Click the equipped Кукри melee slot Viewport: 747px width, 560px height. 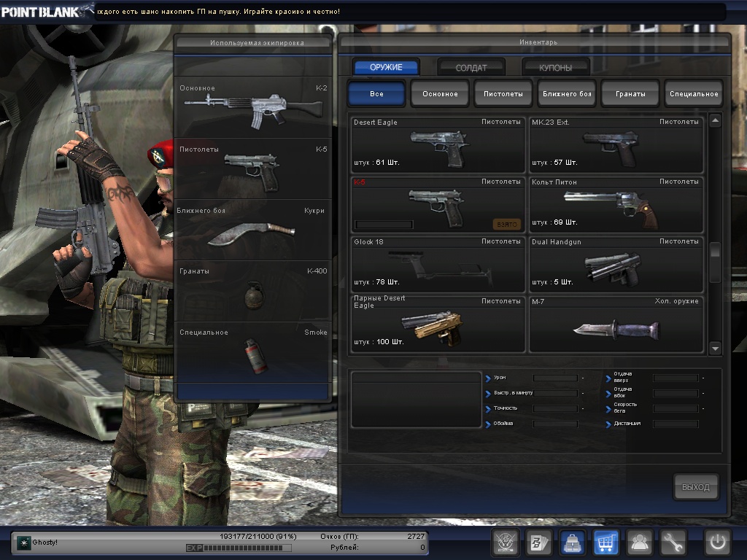click(253, 230)
